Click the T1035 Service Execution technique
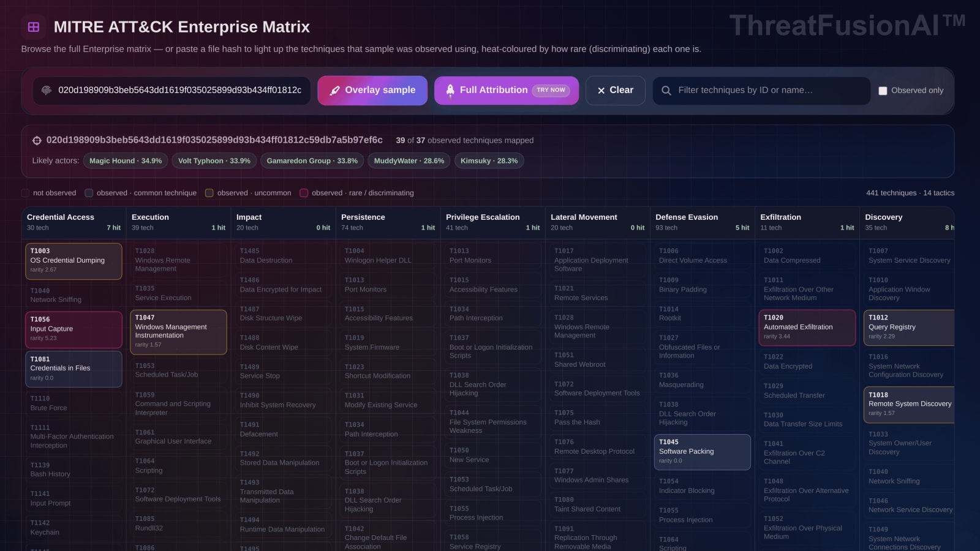The height and width of the screenshot is (551, 980). tap(178, 293)
